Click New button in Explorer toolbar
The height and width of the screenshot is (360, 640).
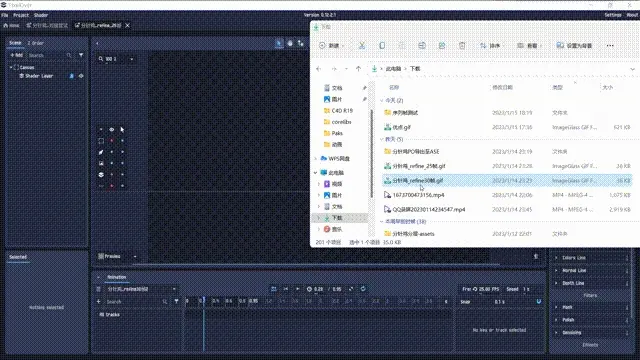coord(331,46)
